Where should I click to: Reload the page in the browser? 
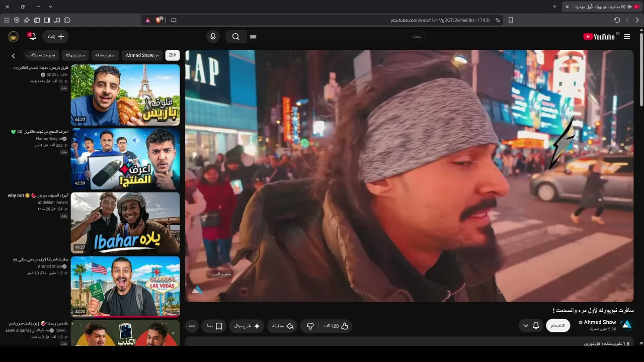pyautogui.click(x=617, y=20)
